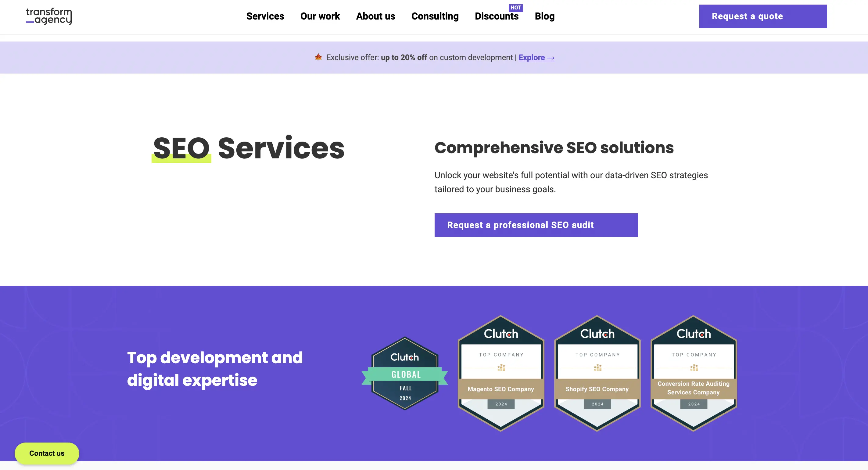Click the Discounts navigation link
868x470 pixels.
[497, 16]
